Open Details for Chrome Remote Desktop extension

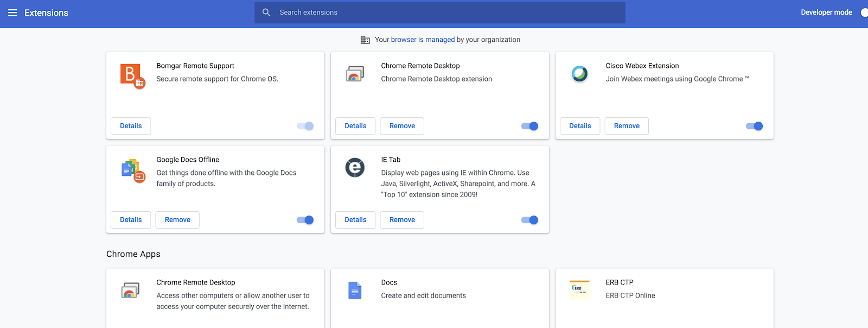(x=355, y=126)
